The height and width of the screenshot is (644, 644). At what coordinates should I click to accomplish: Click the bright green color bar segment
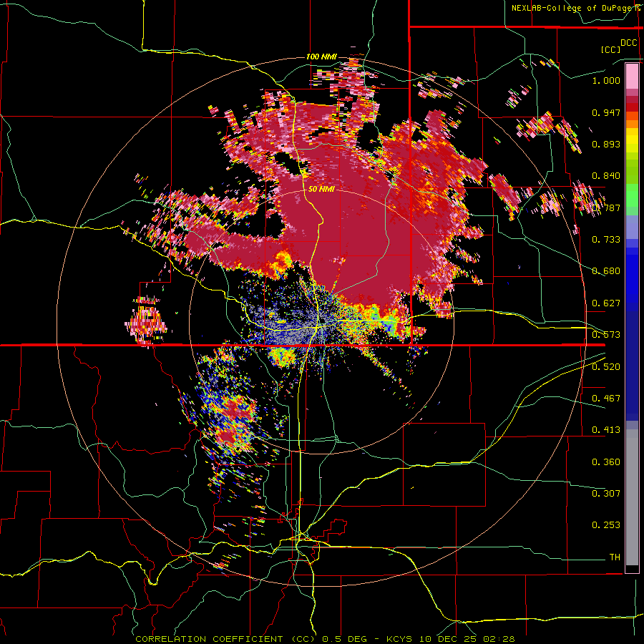pos(632,195)
